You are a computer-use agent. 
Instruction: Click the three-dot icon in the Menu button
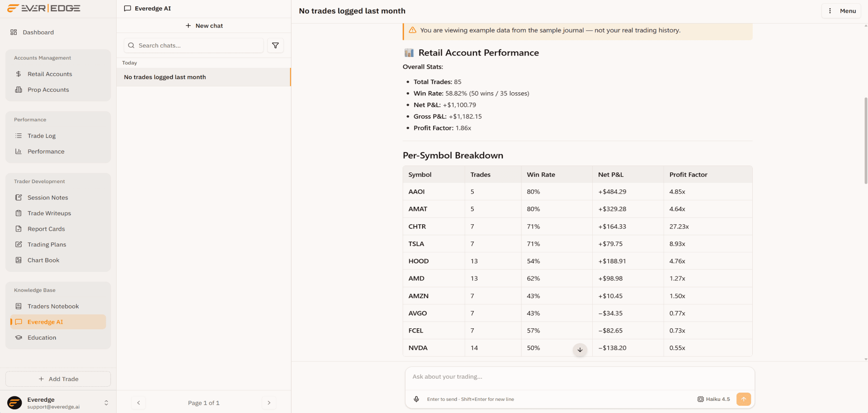(830, 11)
